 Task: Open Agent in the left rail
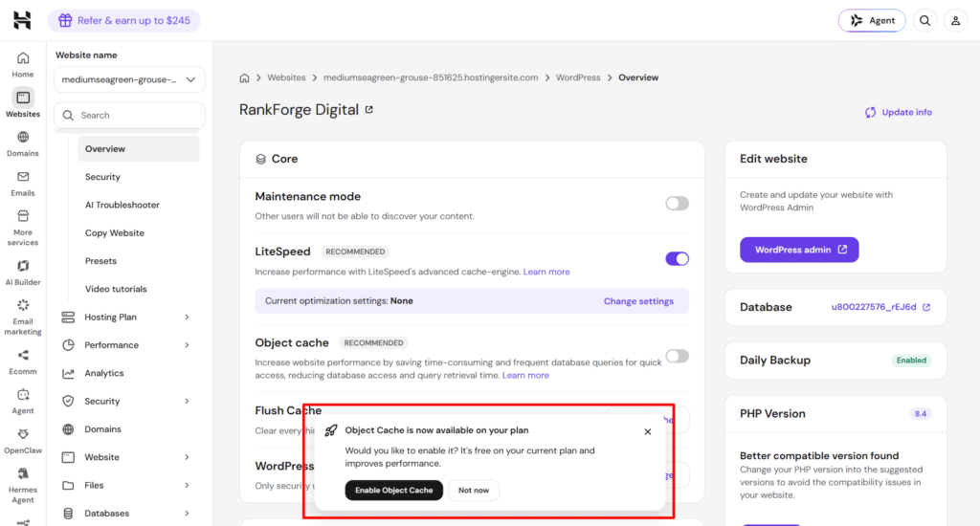click(23, 402)
